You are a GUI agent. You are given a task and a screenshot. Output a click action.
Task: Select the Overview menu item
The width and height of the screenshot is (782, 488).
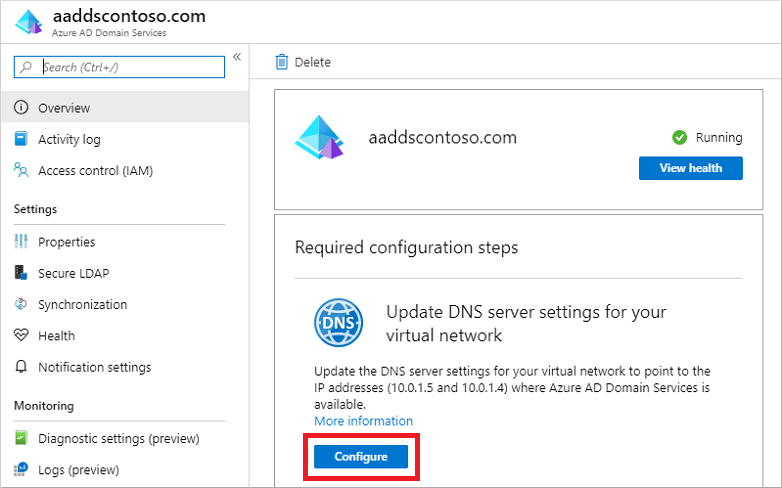click(x=64, y=108)
